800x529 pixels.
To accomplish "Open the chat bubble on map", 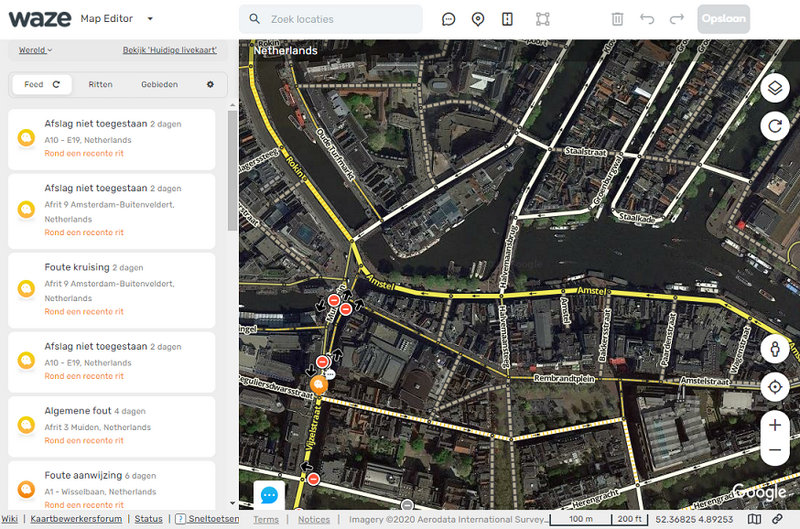I will click(x=269, y=495).
